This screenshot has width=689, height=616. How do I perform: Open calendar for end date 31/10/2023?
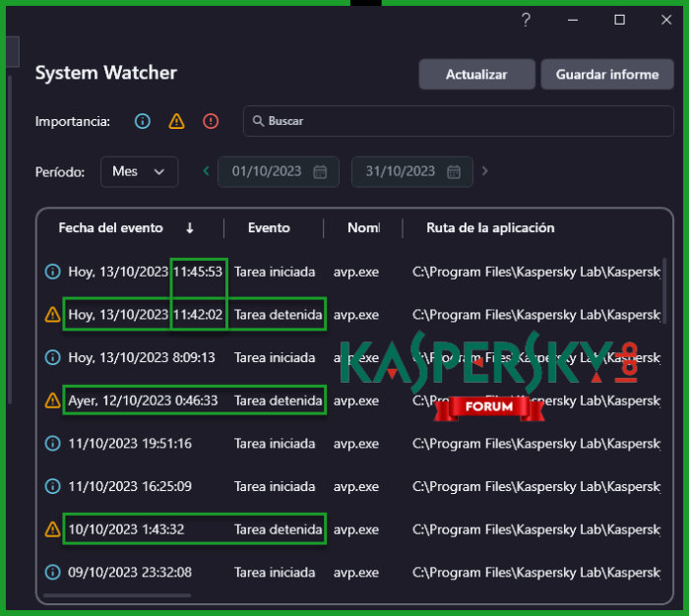(454, 171)
